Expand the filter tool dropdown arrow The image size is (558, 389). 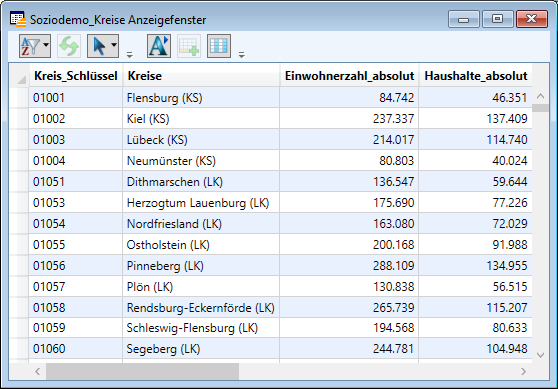pos(46,45)
